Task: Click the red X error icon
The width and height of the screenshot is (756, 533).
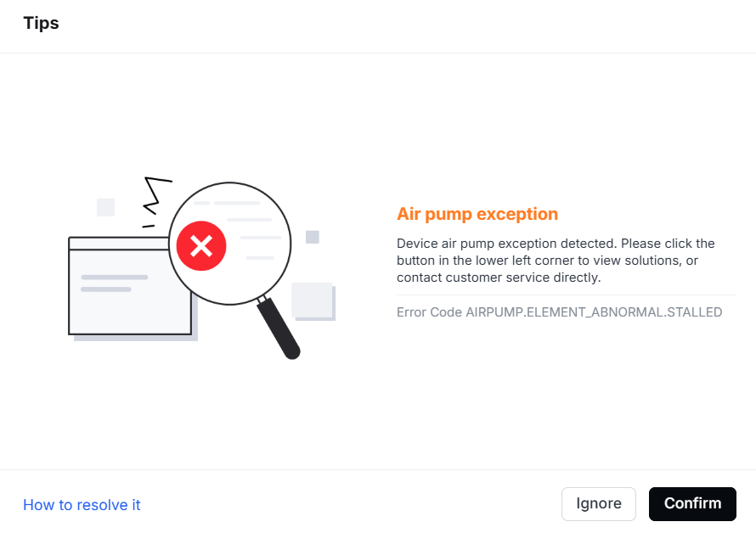Action: pos(201,246)
